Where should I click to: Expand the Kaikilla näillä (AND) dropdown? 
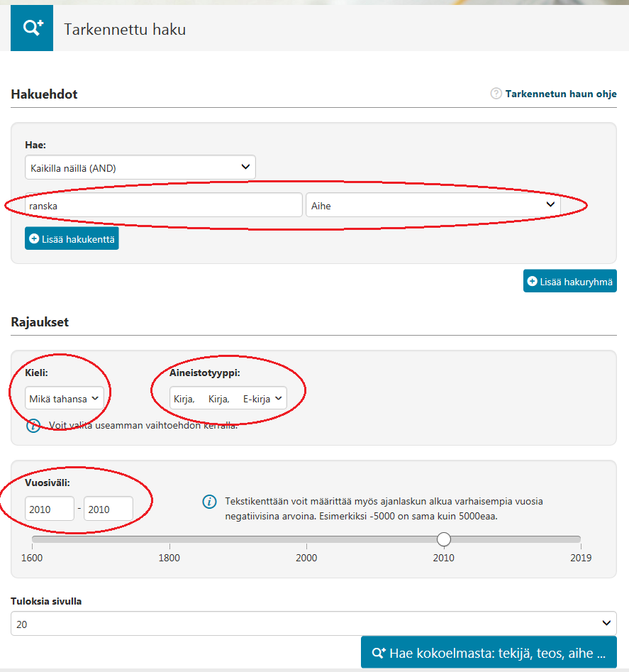tap(140, 167)
